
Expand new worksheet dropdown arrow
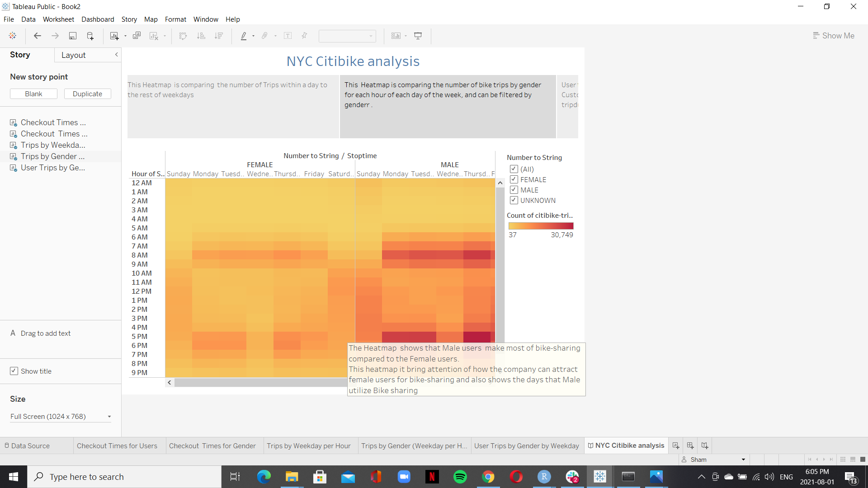125,36
